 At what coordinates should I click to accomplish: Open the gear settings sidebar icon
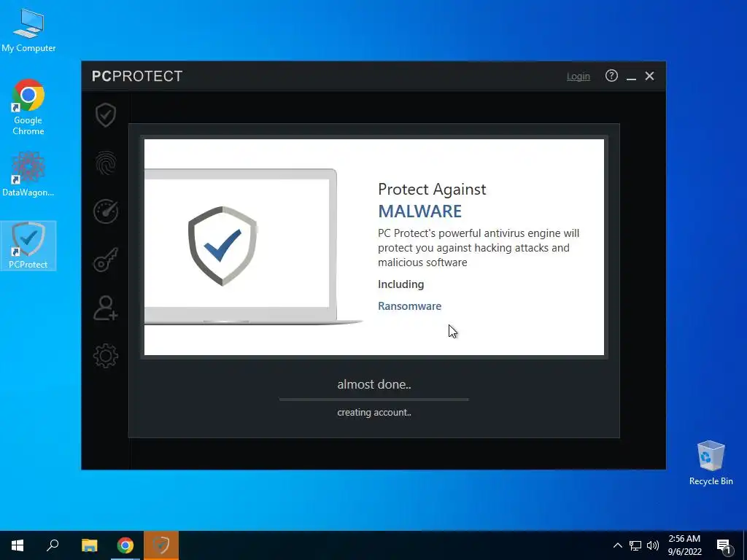point(105,356)
